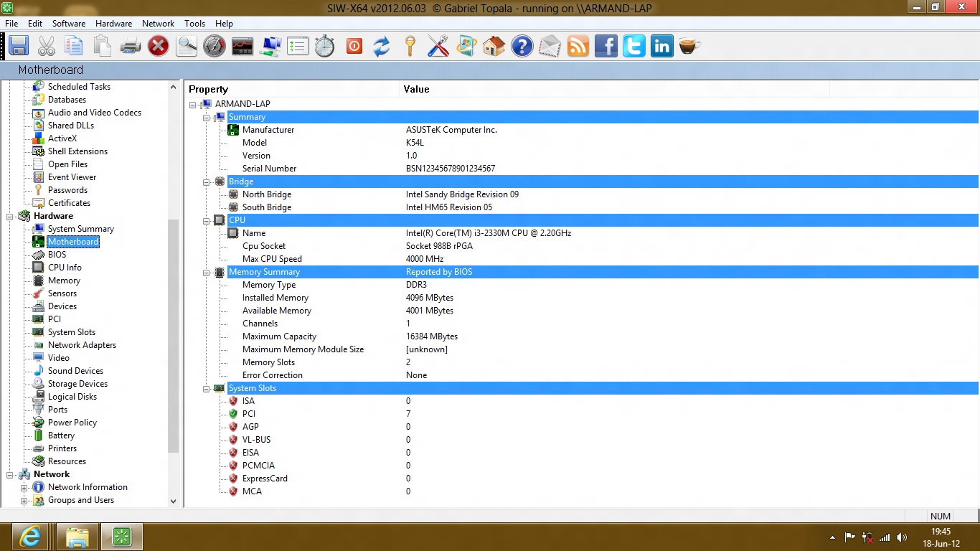Click the green checklist toolbar icon
The width and height of the screenshot is (980, 551).
point(298,47)
